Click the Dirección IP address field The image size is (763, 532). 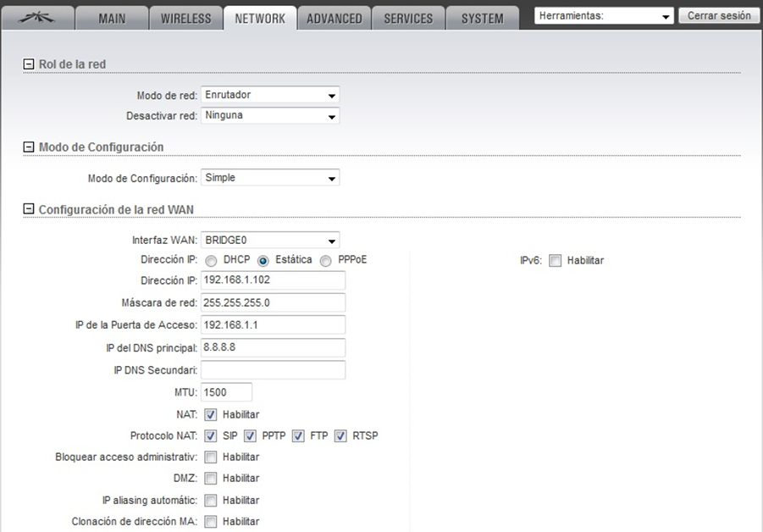(x=273, y=280)
